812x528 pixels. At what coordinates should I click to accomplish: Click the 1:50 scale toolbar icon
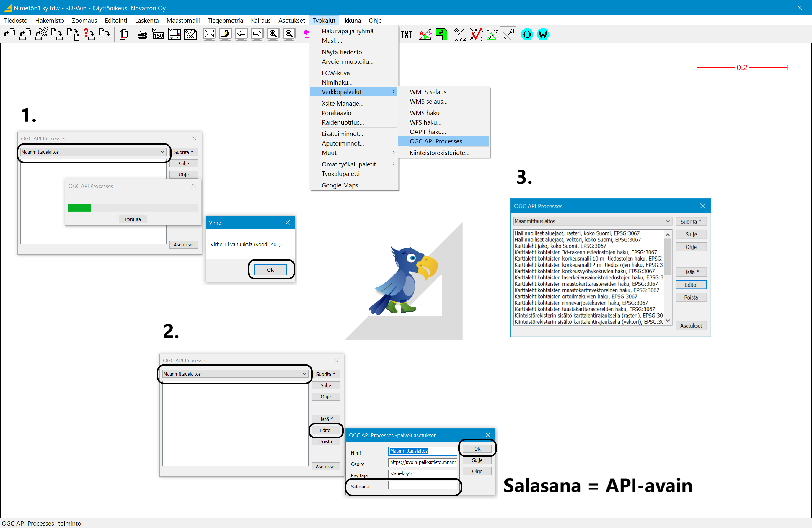[x=158, y=34]
